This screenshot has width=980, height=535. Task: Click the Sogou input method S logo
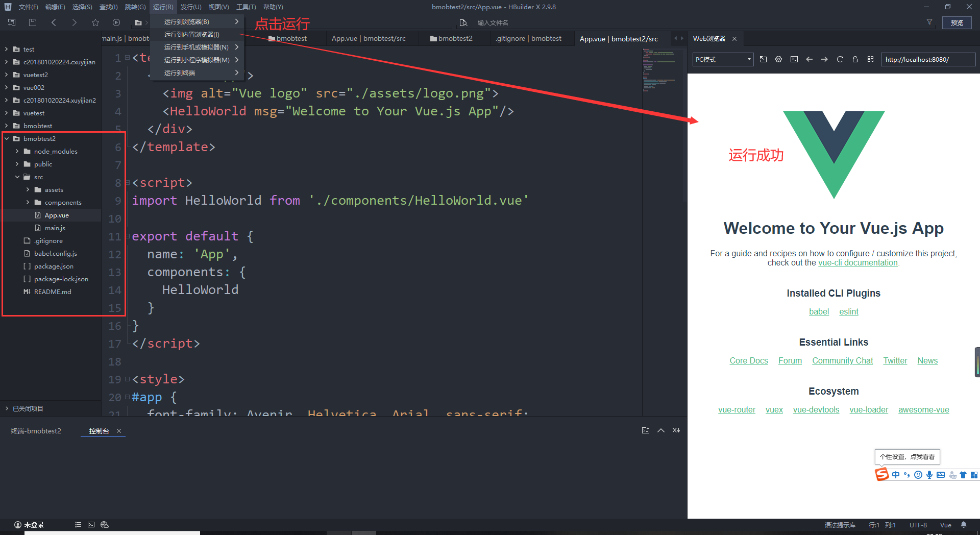point(881,474)
